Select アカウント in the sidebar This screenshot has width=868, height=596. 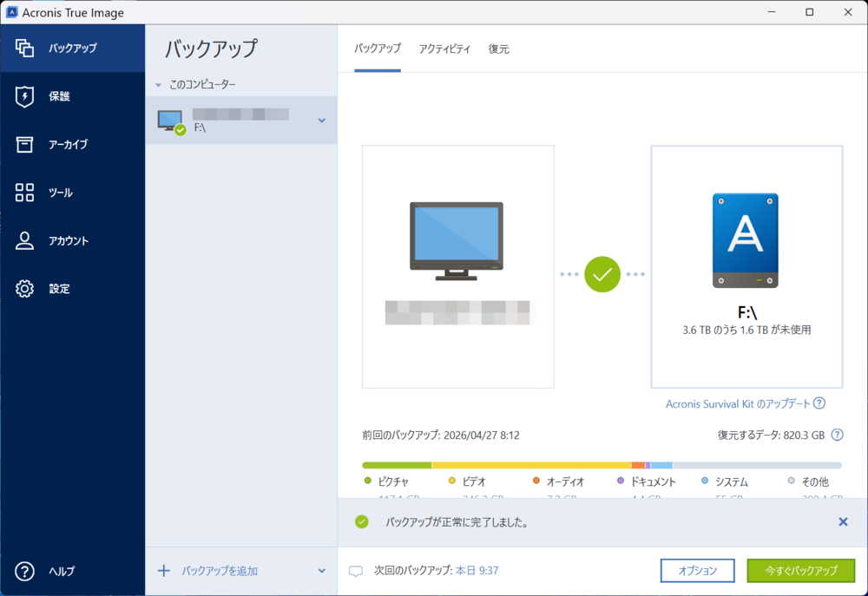73,240
